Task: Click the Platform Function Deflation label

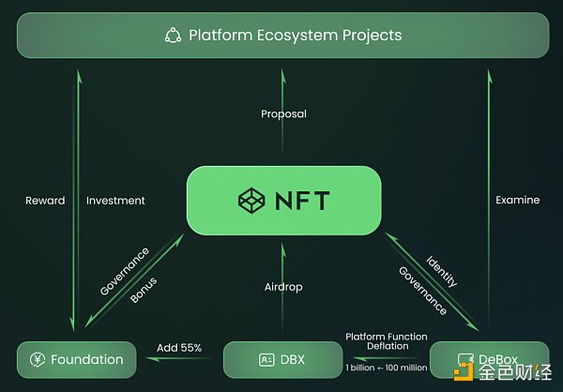Action: pyautogui.click(x=387, y=341)
